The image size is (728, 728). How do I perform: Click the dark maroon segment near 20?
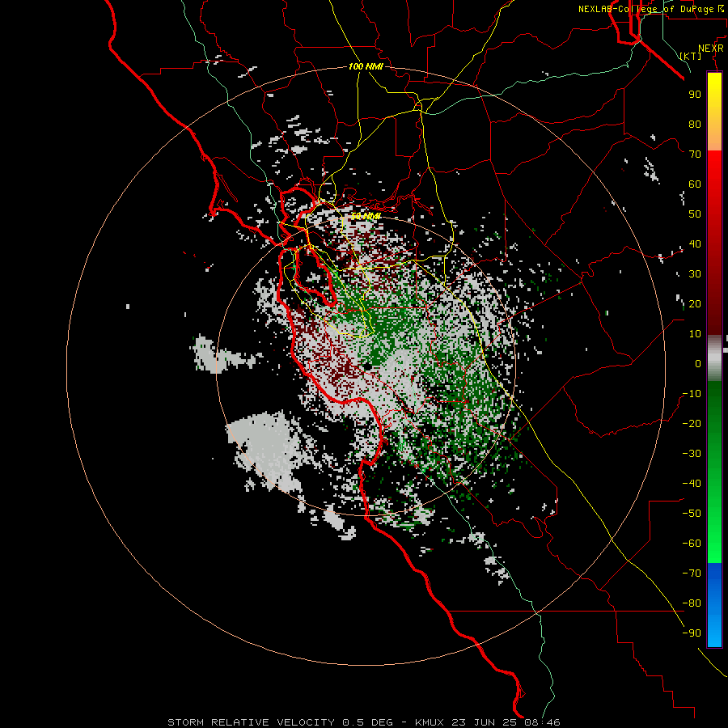[x=714, y=307]
